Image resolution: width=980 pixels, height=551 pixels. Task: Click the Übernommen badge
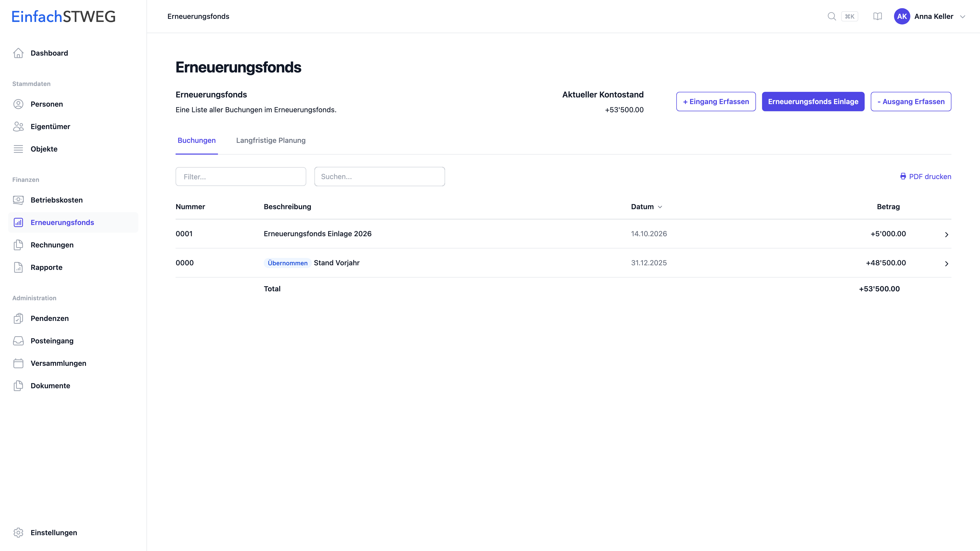pyautogui.click(x=287, y=263)
